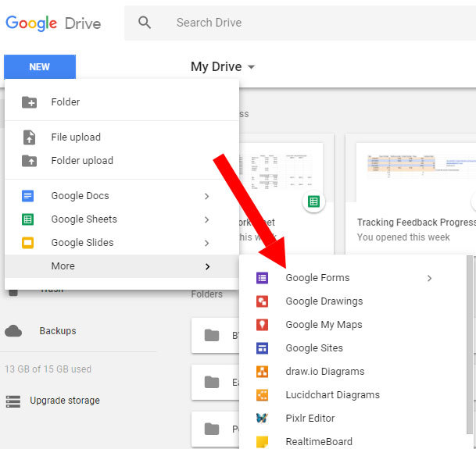Select Google Docs menu item
476x449 pixels.
122,196
